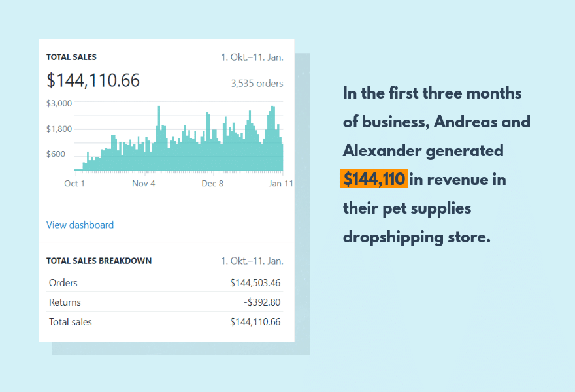Viewport: 575px width, 392px height.
Task: Select the highlighted $144,110 text
Action: (x=373, y=179)
